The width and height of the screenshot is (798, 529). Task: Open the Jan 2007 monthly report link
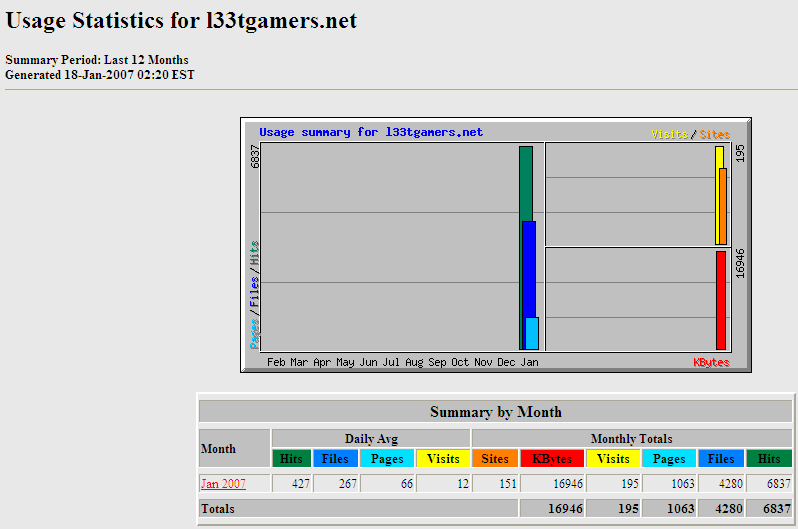(222, 484)
